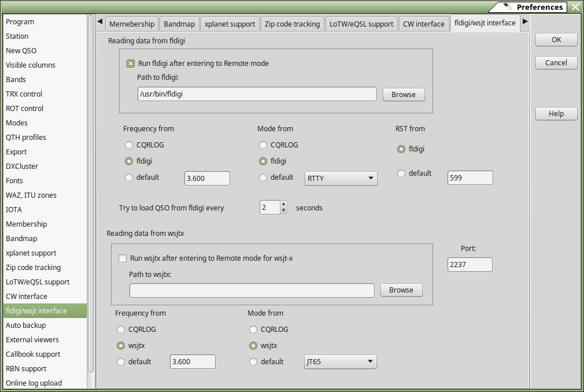Open the LoTW/eQSL support tab
The width and height of the screenshot is (584, 392).
[x=361, y=24]
